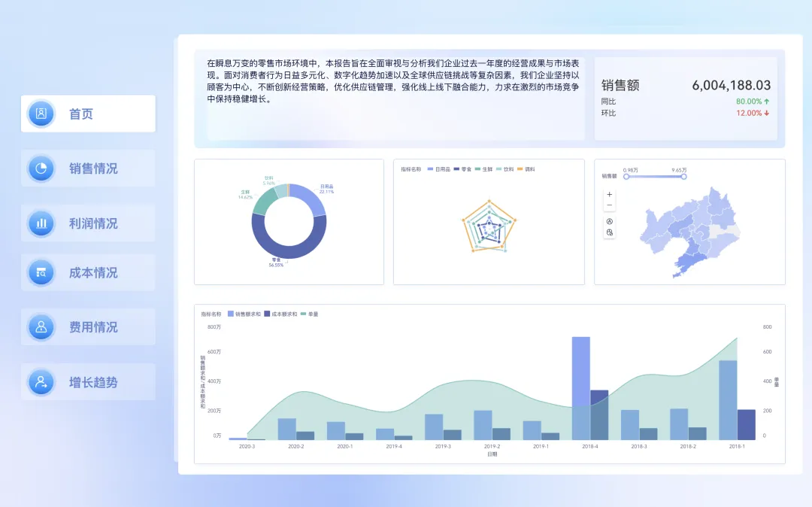Click the green up arrow beside 80.00%

click(x=766, y=102)
